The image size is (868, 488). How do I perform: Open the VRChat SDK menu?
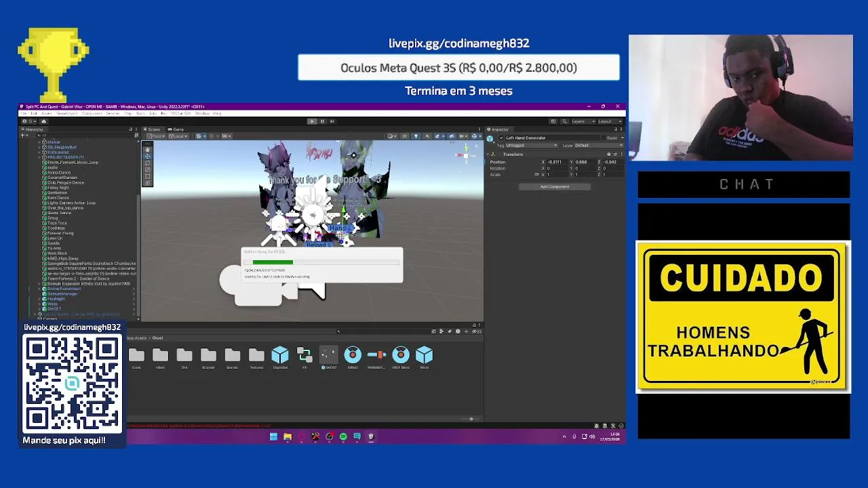tap(180, 113)
